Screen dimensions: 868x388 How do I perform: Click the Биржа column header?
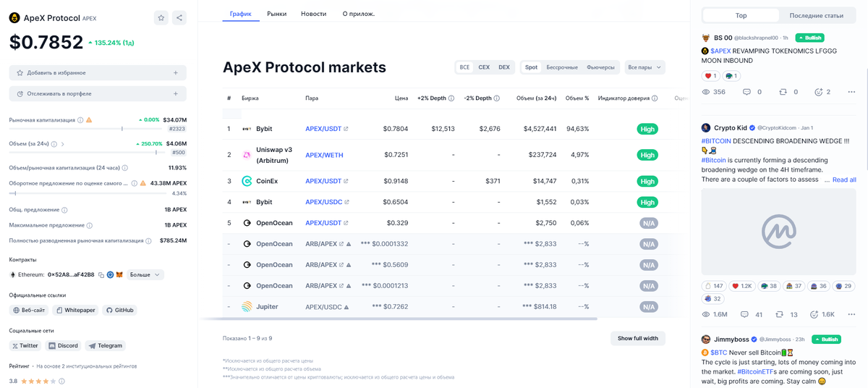click(x=250, y=98)
